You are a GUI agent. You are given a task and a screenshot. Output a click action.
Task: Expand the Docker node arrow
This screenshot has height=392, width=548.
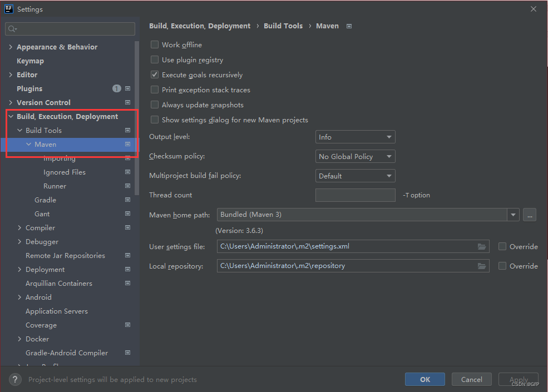click(19, 339)
